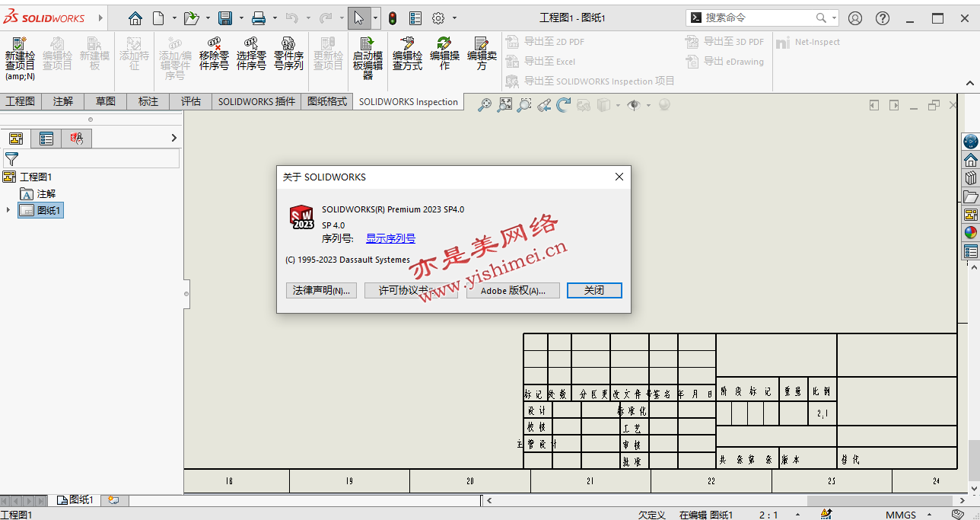Click the Zoom to Fit icon
The width and height of the screenshot is (980, 520).
pyautogui.click(x=504, y=106)
